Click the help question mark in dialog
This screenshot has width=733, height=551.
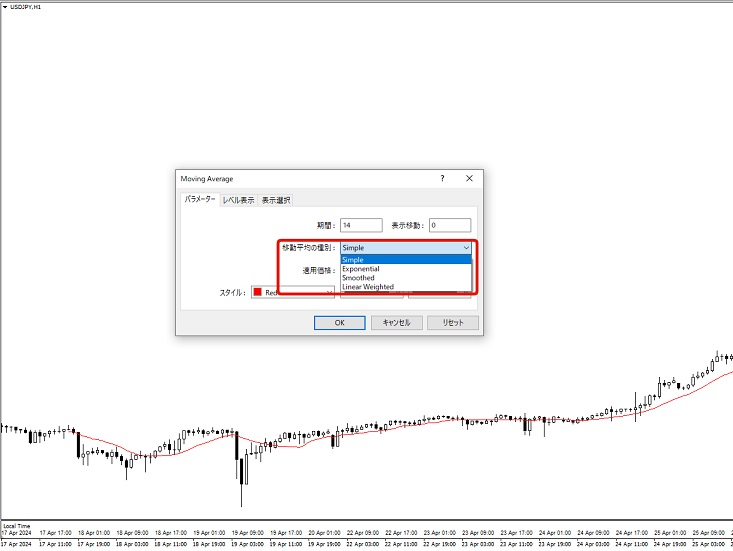(x=442, y=178)
